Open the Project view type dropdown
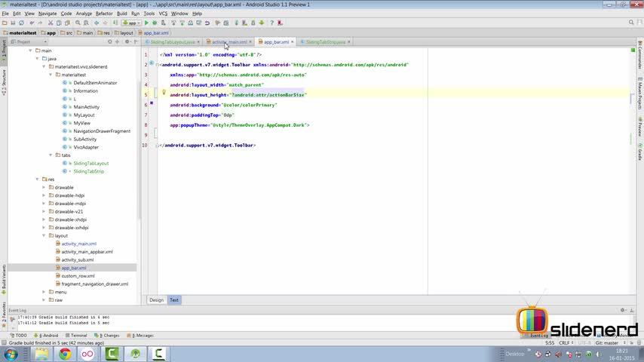Image resolution: width=644 pixels, height=362 pixels. (29, 42)
